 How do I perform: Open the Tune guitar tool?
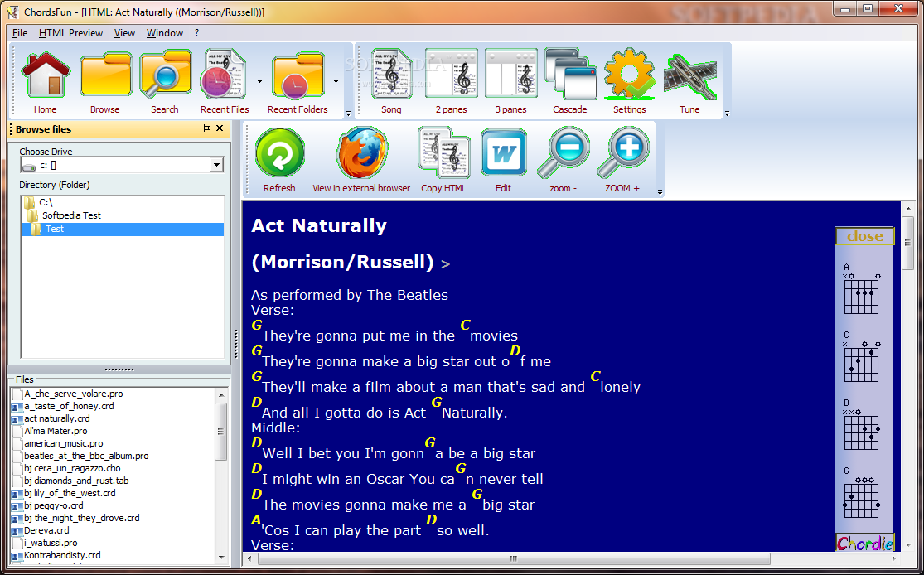point(689,76)
